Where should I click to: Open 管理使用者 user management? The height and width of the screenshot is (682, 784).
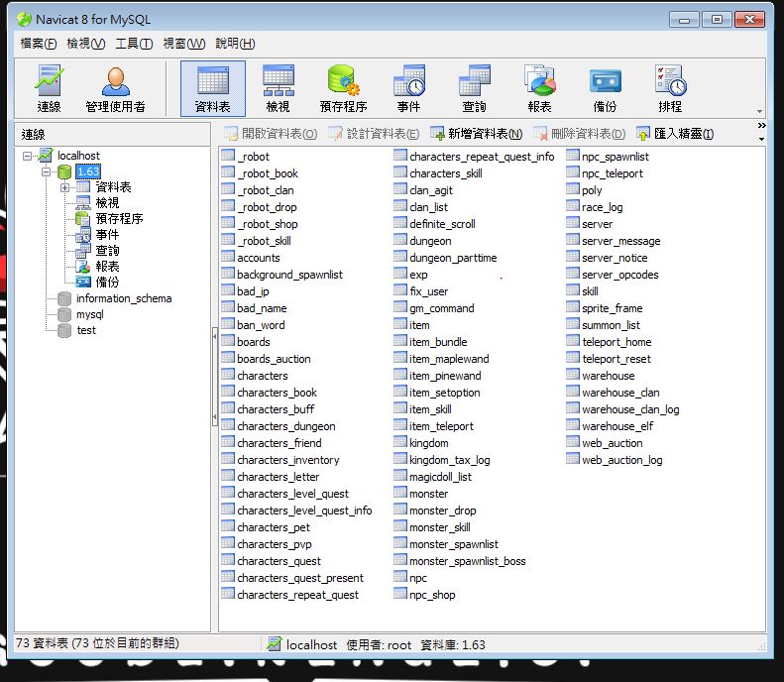tap(116, 88)
